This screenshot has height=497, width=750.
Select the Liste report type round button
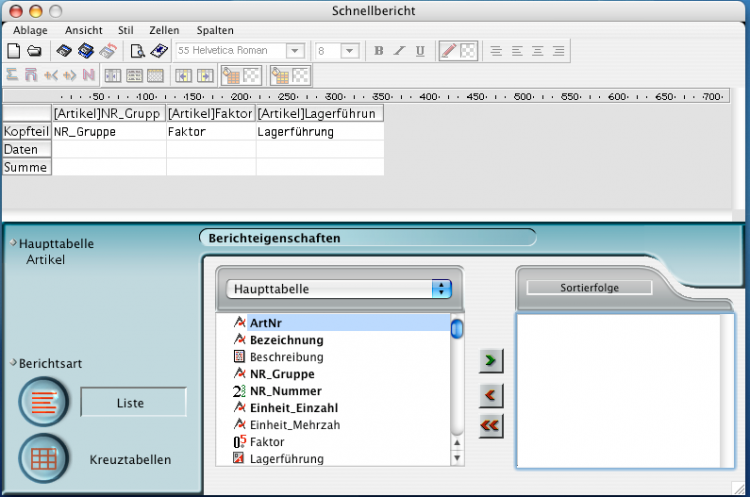pos(44,402)
